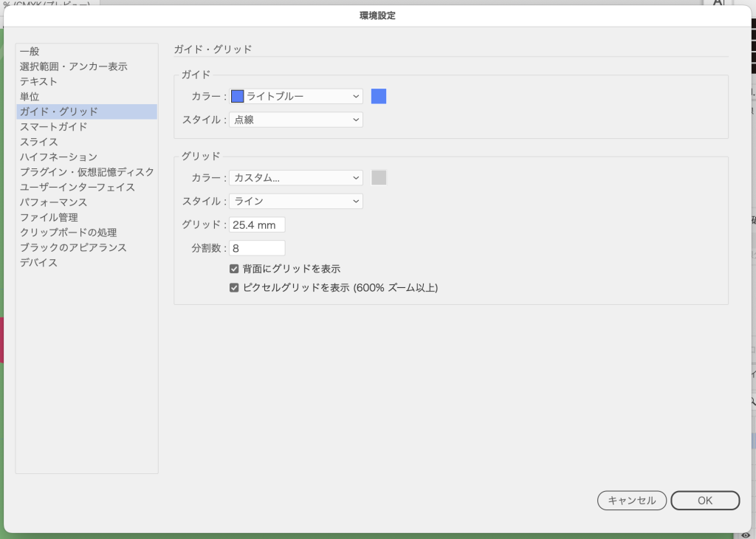Click the グリッド 25.4 mm input field
The height and width of the screenshot is (539, 756).
(257, 224)
